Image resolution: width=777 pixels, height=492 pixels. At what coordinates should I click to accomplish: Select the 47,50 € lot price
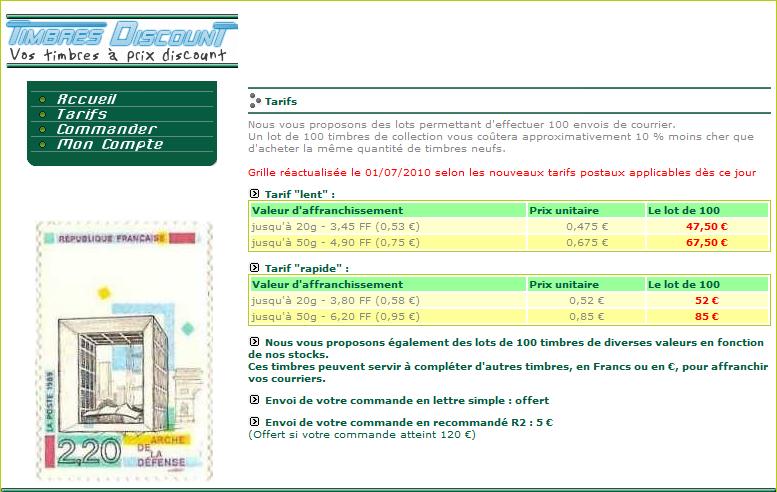coord(706,227)
